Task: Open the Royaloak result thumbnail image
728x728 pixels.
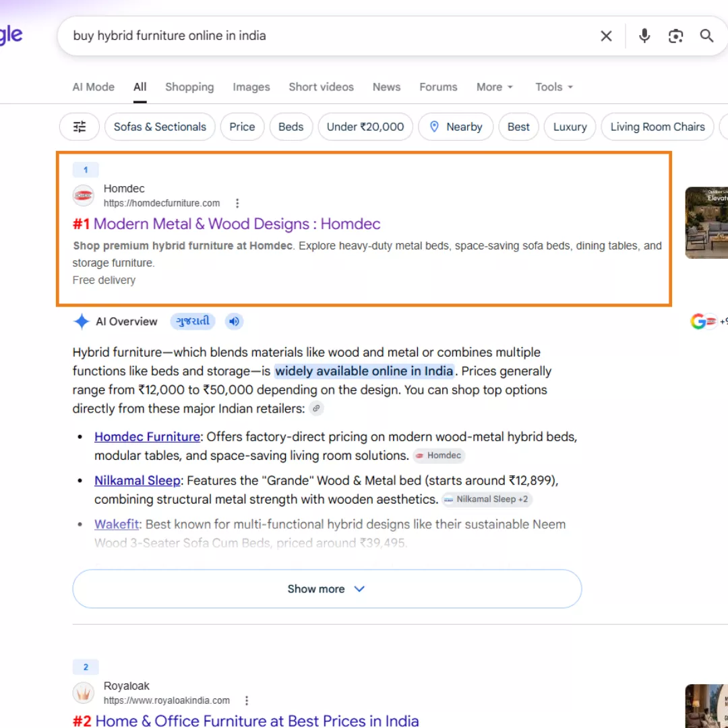Action: point(706,706)
